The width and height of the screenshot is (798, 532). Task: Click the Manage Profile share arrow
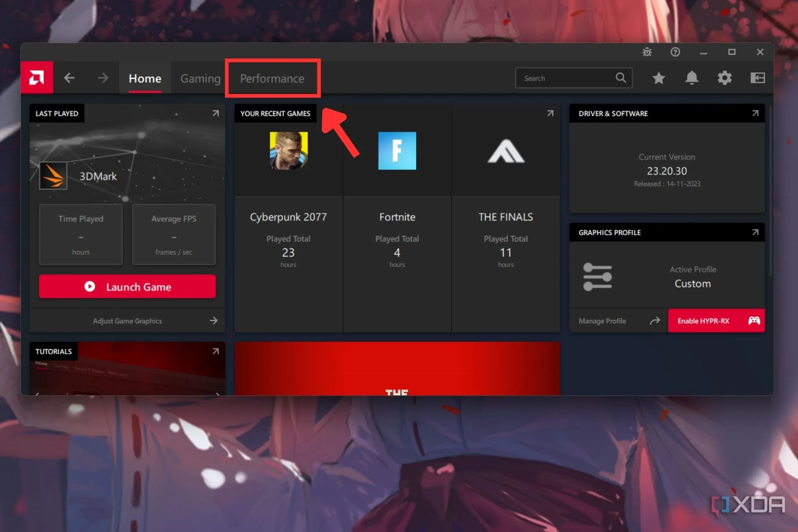pyautogui.click(x=655, y=321)
